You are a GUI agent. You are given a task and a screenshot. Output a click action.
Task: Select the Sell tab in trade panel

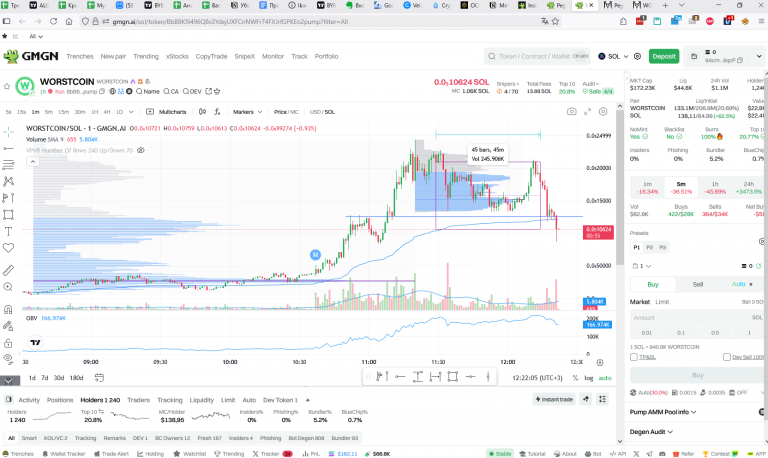tap(697, 284)
